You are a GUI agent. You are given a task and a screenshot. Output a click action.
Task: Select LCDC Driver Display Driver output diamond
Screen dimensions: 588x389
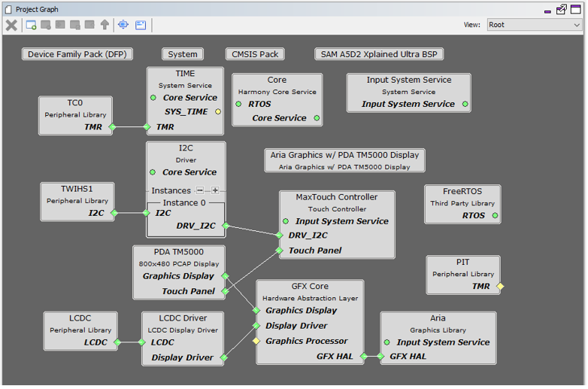coord(224,357)
